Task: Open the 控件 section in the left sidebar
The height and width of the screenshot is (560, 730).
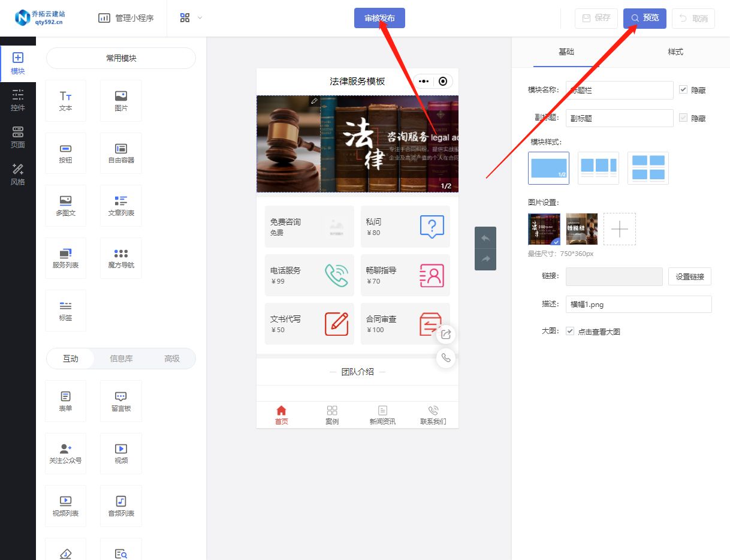Action: click(x=18, y=100)
